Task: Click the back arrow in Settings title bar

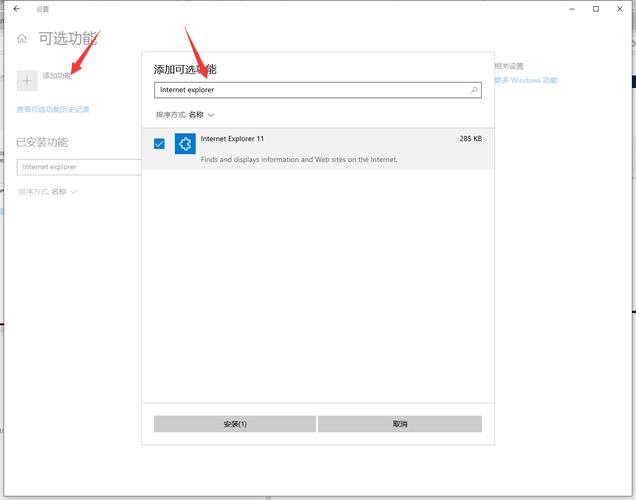Action: (x=17, y=9)
